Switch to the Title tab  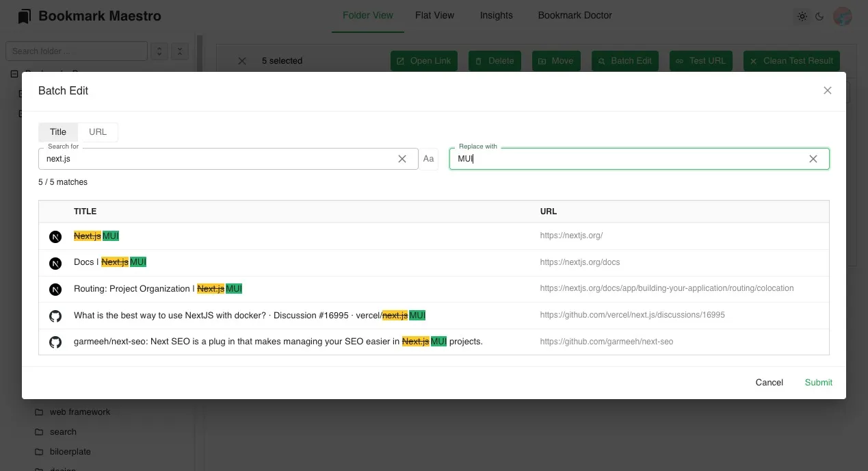[x=58, y=132]
